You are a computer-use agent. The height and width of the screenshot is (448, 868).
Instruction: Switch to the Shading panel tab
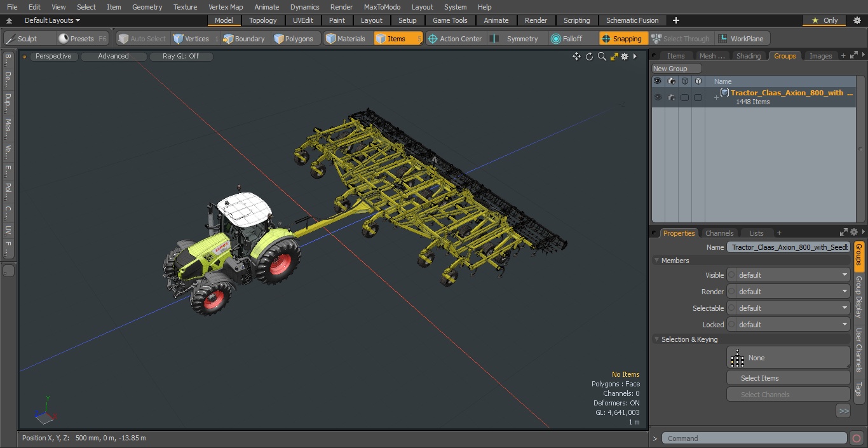(x=749, y=56)
